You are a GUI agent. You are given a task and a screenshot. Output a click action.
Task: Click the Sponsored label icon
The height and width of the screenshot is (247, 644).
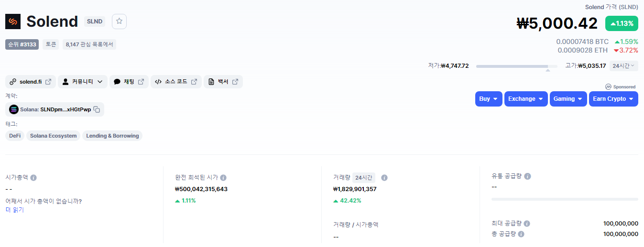tap(608, 87)
